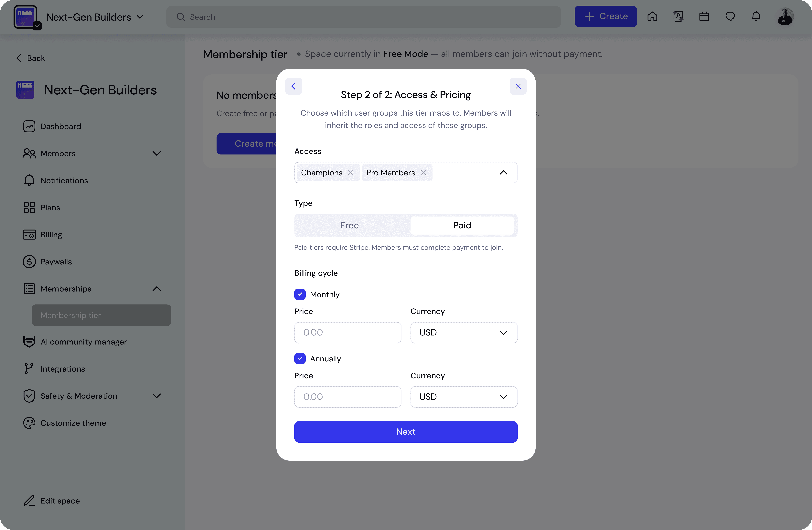Open AI community manager in sidebar
The width and height of the screenshot is (812, 530).
[84, 342]
